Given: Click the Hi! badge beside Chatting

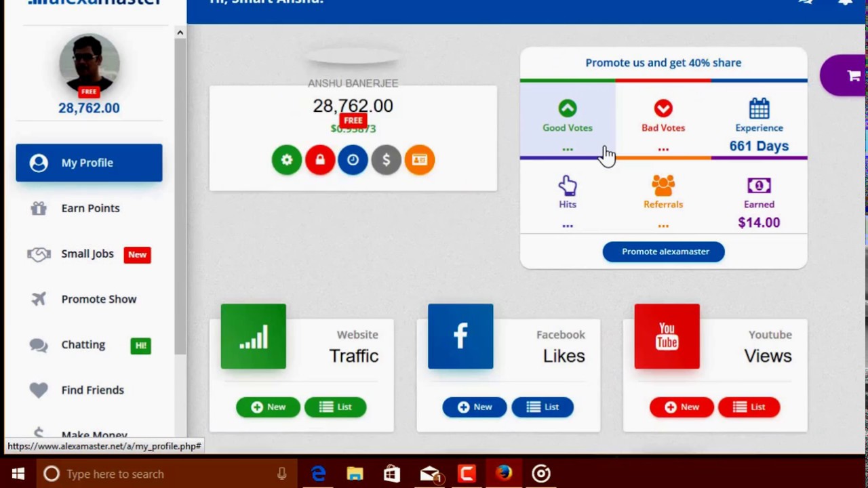Looking at the screenshot, I should coord(140,346).
